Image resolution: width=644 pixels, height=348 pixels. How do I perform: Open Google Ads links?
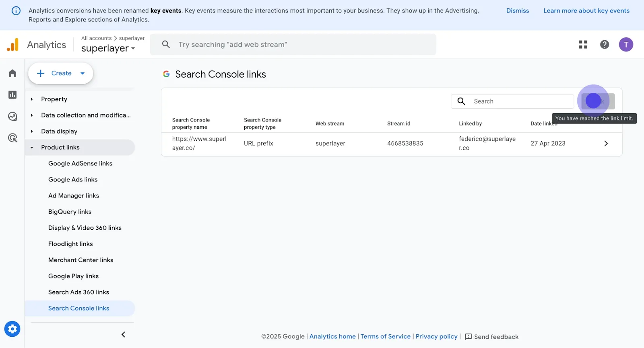(73, 179)
